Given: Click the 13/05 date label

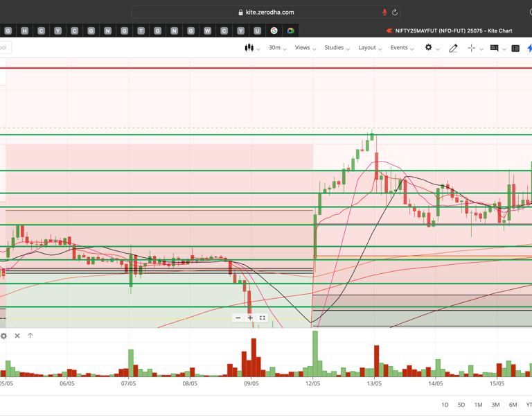Looking at the screenshot, I should 374,383.
